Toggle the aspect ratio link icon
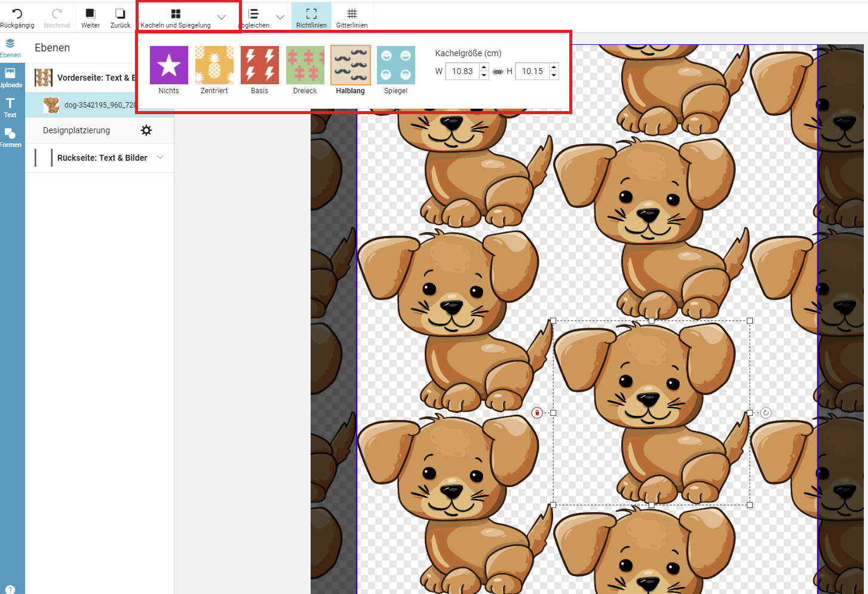The height and width of the screenshot is (594, 868). [498, 72]
